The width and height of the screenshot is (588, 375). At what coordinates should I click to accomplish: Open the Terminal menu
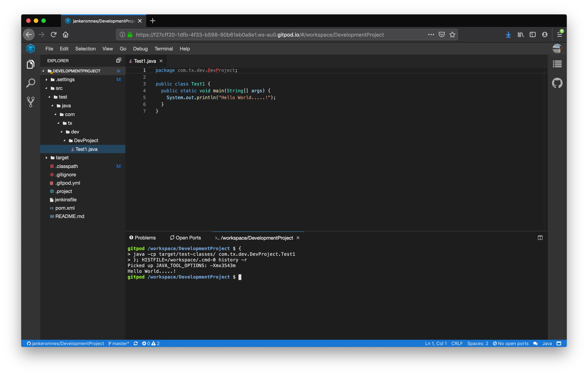coord(163,49)
